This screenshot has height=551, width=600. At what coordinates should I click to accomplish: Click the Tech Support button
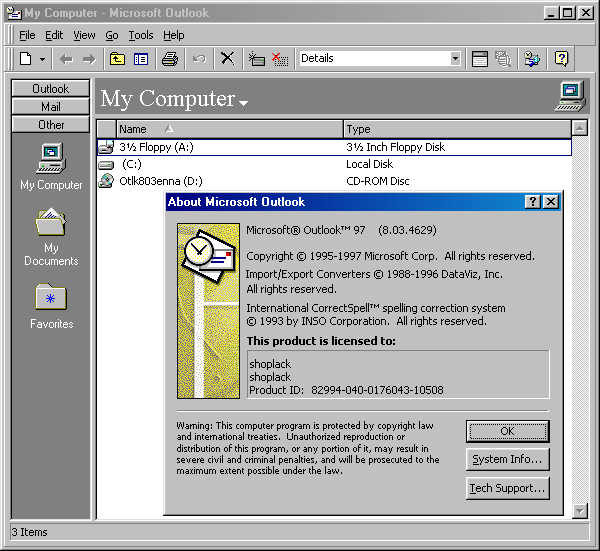(507, 488)
